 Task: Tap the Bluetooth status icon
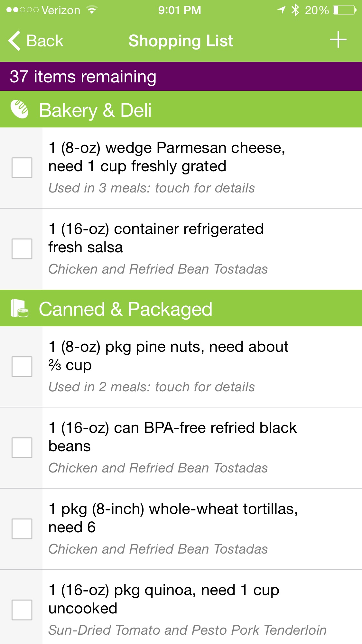coord(295,10)
